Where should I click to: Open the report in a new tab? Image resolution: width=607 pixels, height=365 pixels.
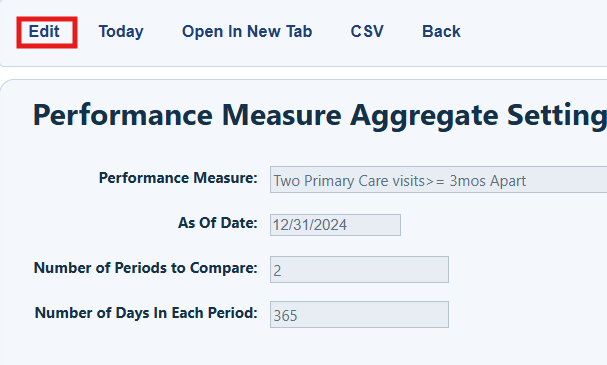[247, 32]
